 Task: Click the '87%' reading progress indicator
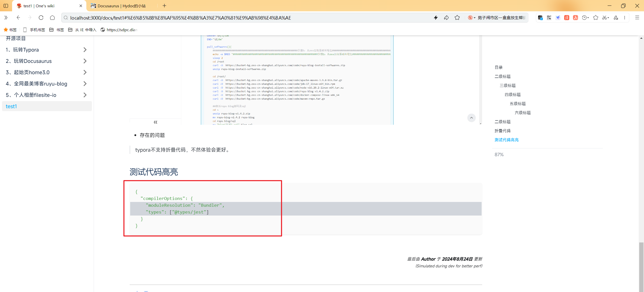(x=499, y=155)
